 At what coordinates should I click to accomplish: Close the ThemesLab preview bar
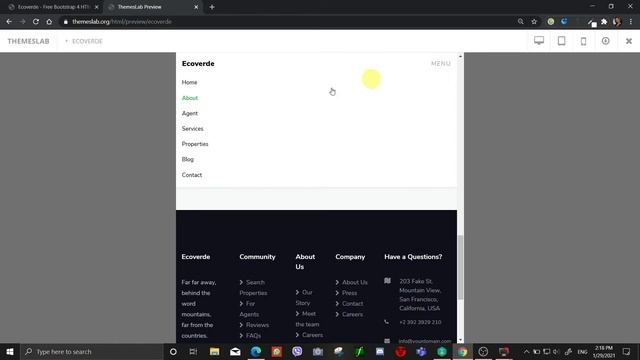click(x=629, y=41)
